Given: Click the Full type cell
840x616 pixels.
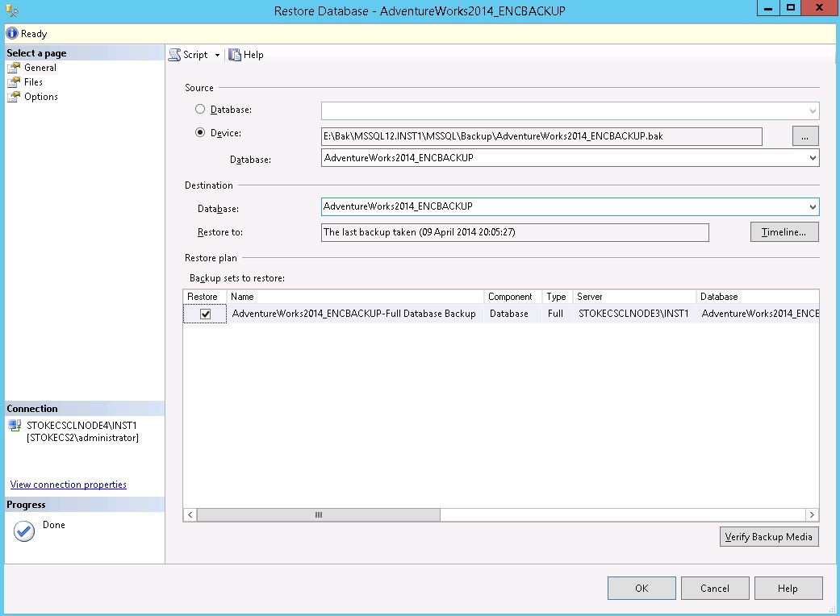Looking at the screenshot, I should click(555, 314).
